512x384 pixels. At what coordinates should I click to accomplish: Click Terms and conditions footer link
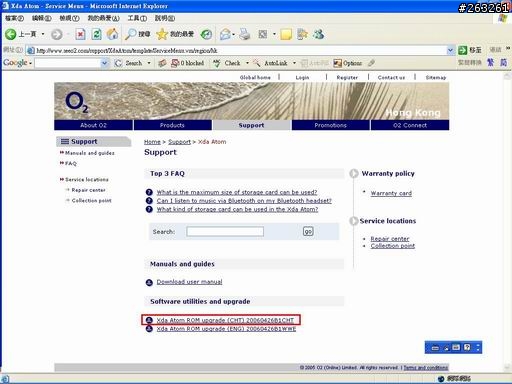[426, 368]
